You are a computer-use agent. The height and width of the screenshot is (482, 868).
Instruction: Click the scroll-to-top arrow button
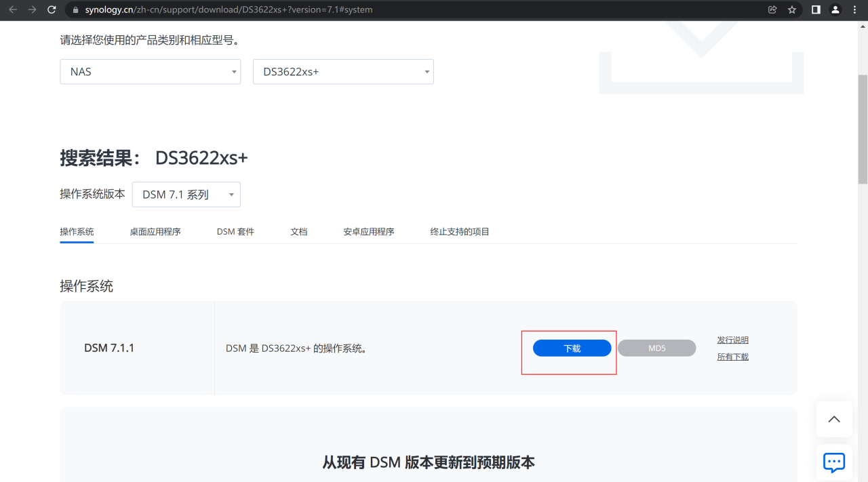coord(833,419)
